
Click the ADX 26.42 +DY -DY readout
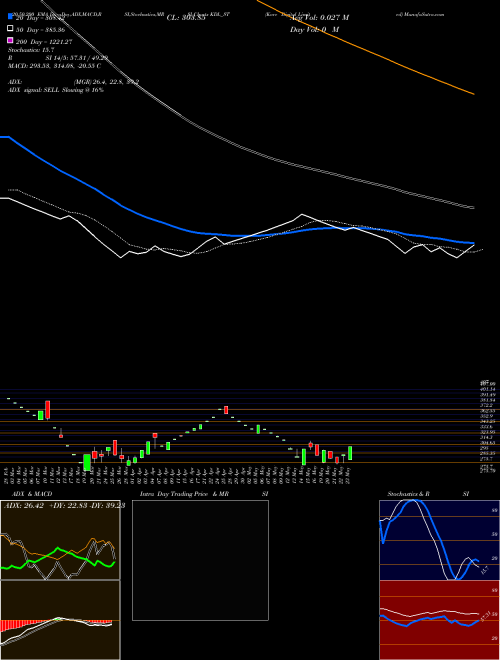(x=64, y=506)
